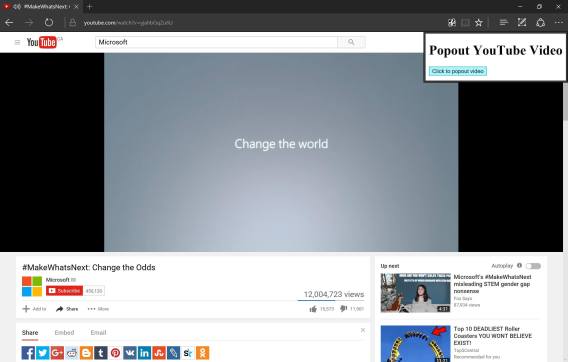Open Top 10 DEADLIEST Roller Coasters title
568x362 pixels.
[493, 336]
